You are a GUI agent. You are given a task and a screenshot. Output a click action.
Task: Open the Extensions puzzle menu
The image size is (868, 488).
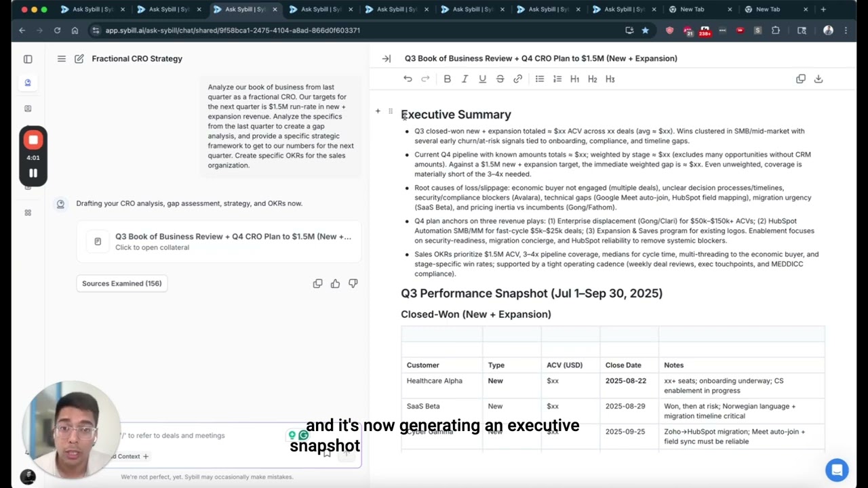click(776, 30)
